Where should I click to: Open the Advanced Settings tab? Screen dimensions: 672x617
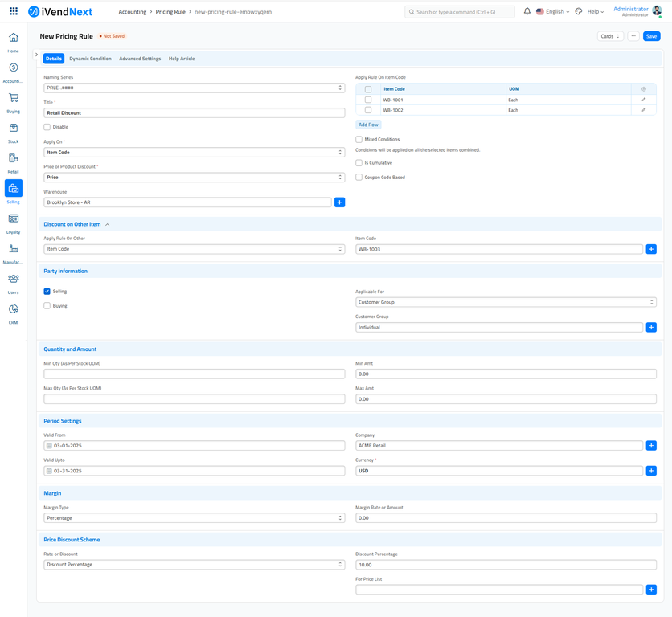(140, 59)
